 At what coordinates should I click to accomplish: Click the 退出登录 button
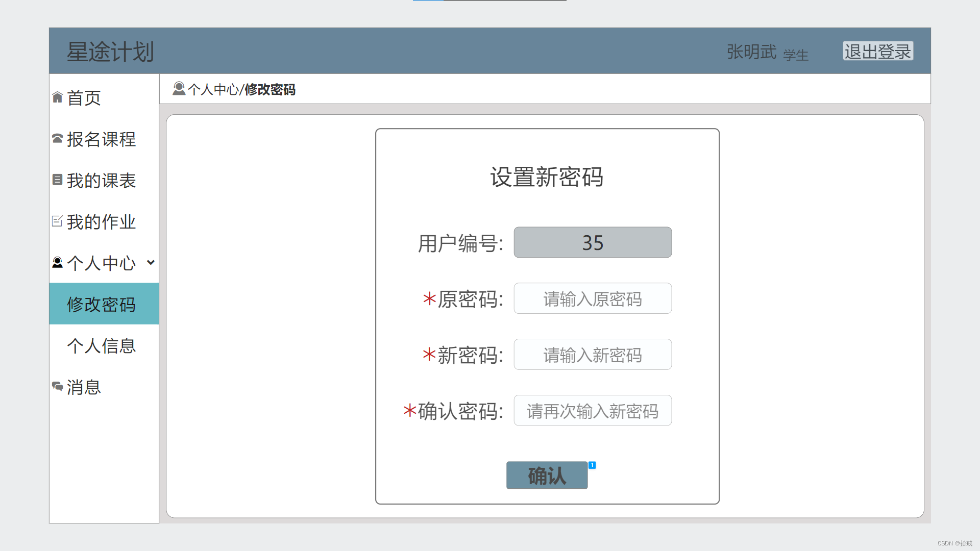[x=877, y=51]
